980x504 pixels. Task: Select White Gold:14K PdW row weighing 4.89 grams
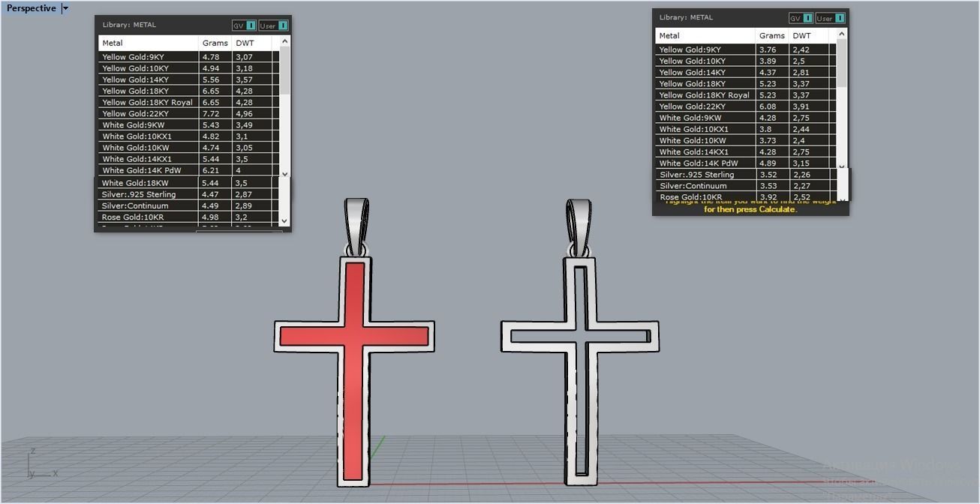745,163
